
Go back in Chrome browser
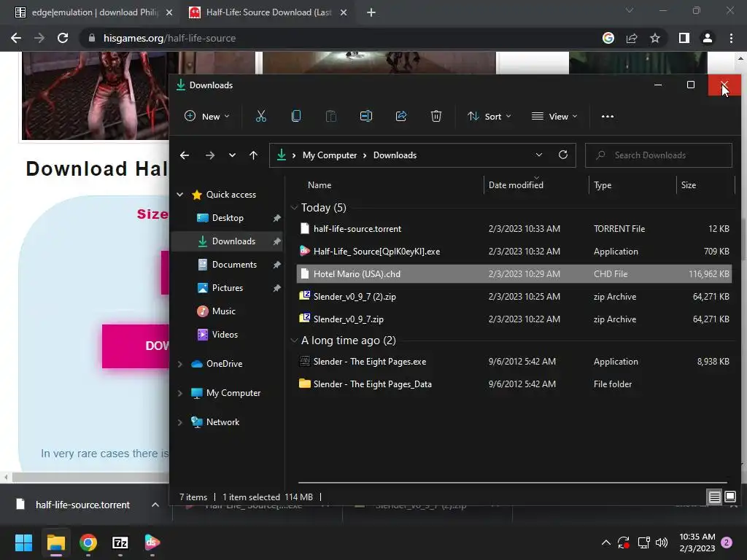[x=16, y=38]
